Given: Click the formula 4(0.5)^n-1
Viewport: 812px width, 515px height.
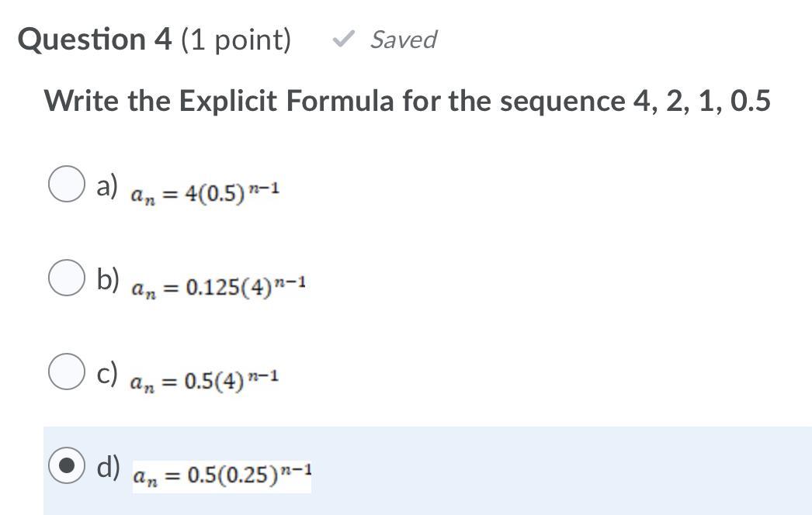Looking at the screenshot, I should point(205,193).
